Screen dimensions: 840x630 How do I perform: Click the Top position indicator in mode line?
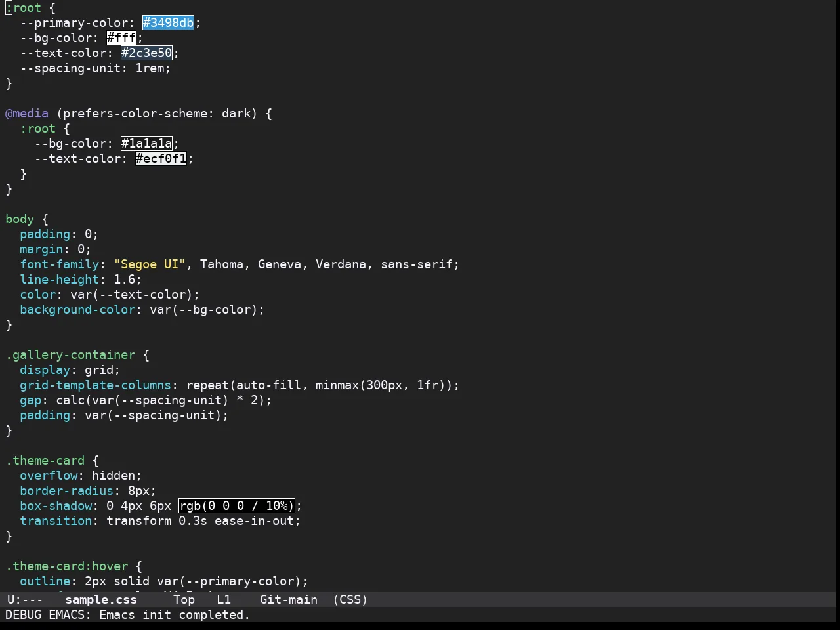tap(184, 600)
